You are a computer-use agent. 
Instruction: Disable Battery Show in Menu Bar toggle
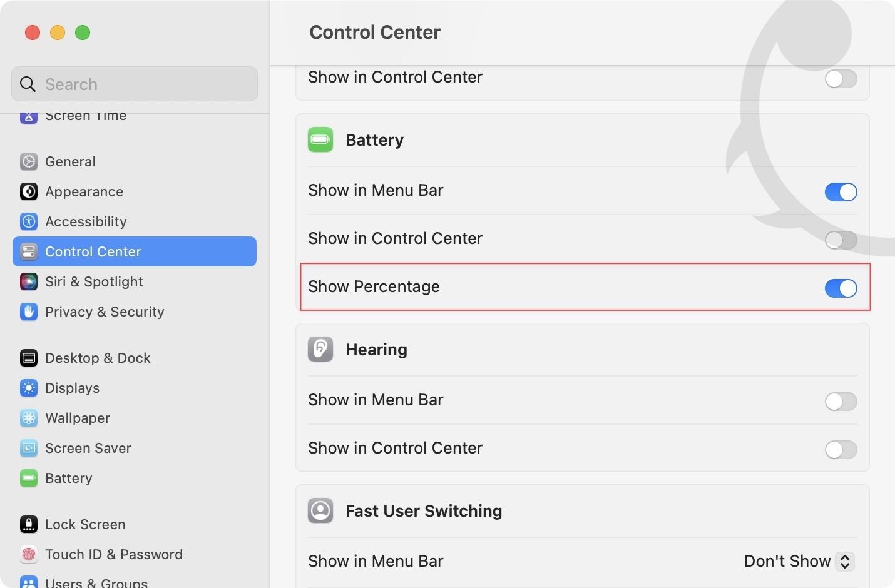841,192
